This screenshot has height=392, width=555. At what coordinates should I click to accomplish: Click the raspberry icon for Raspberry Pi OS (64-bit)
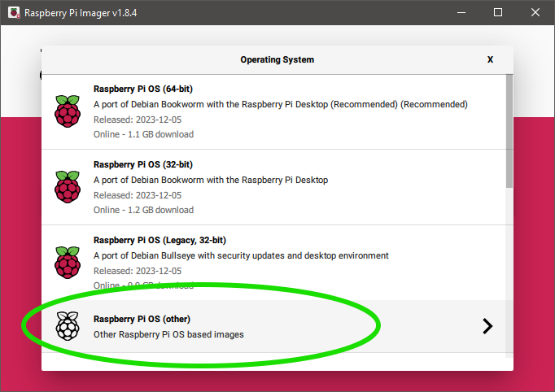tap(68, 111)
